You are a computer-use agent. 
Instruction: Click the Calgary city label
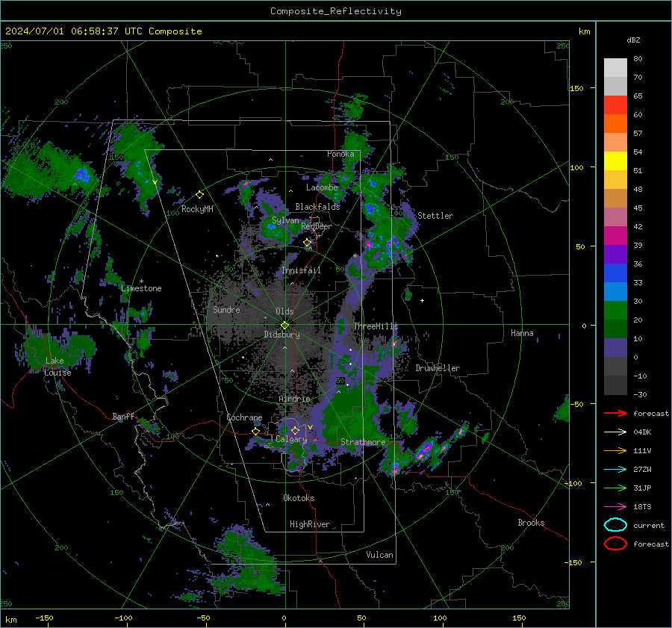(x=291, y=439)
